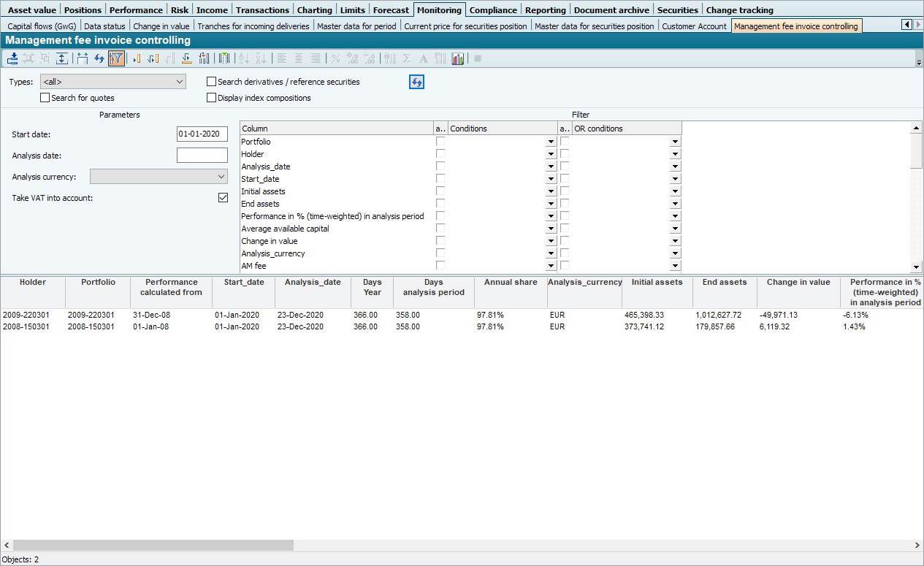
Task: Click the green-topped column settings toolbar icon
Action: (224, 58)
